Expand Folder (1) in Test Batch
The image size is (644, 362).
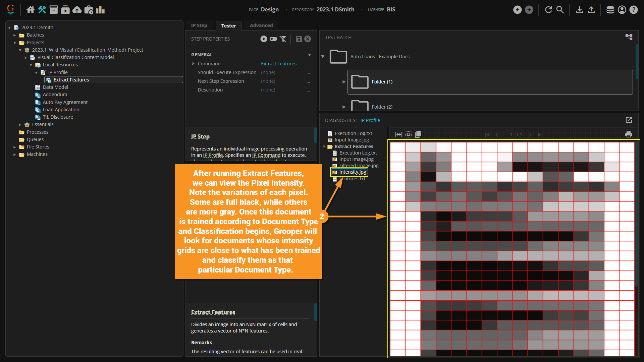click(344, 82)
